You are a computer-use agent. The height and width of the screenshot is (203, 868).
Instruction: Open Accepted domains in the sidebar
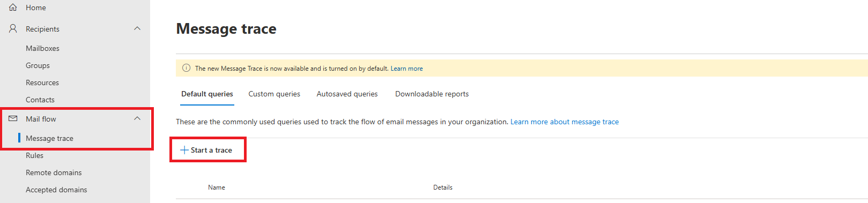click(x=56, y=190)
